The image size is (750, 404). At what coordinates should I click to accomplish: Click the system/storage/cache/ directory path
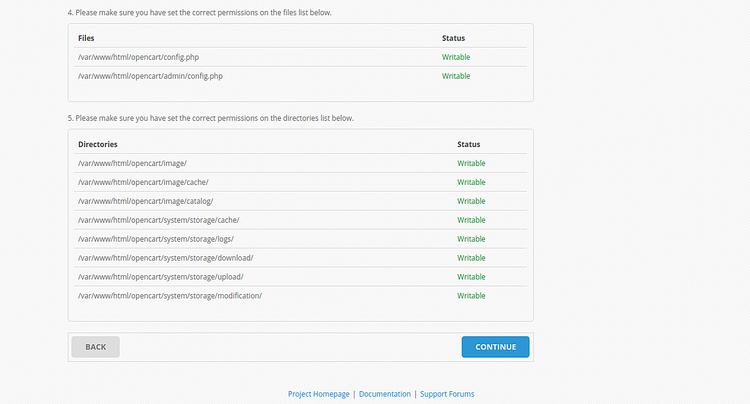[158, 220]
